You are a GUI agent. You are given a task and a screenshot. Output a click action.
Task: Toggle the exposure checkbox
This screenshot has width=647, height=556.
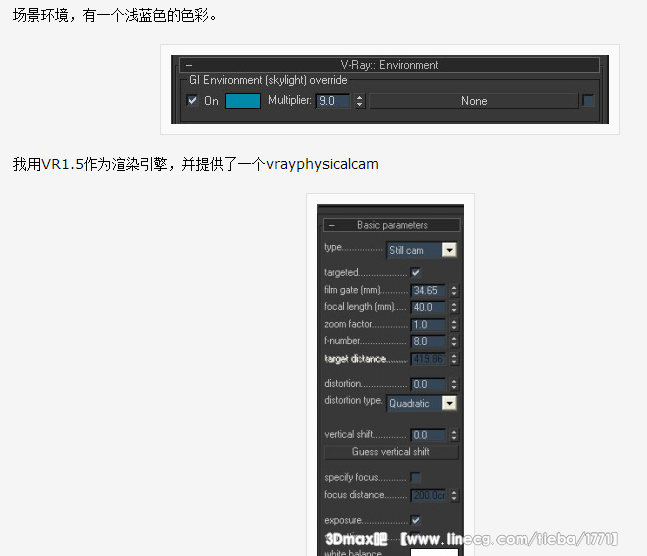click(x=416, y=520)
